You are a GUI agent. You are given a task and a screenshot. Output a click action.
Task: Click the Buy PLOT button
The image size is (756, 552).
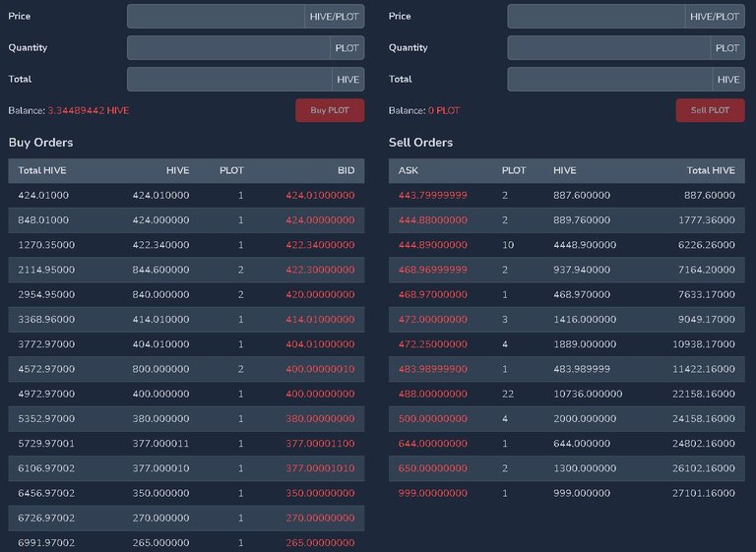click(330, 110)
